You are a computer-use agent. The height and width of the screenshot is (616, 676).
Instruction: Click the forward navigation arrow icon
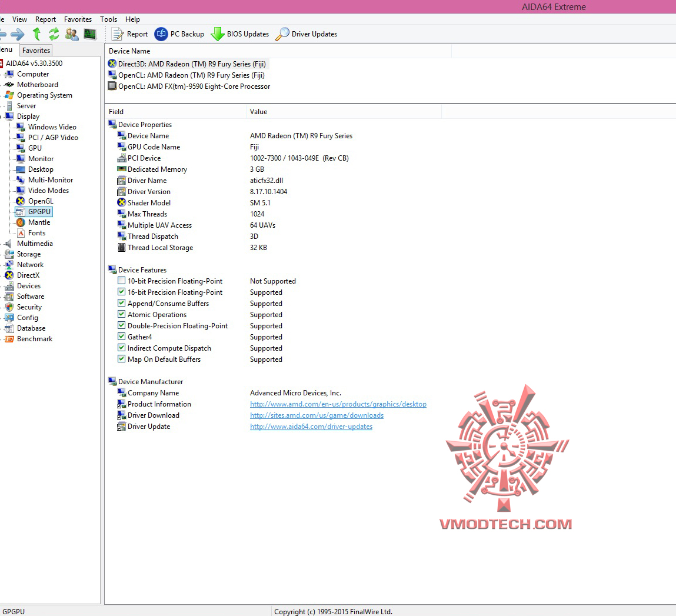pyautogui.click(x=18, y=34)
